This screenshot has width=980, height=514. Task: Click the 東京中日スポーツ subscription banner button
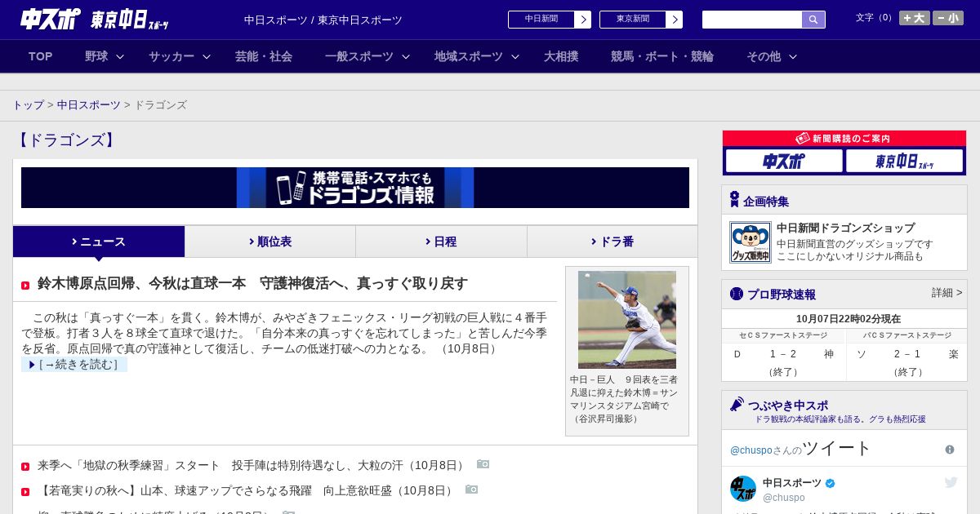[x=904, y=161]
